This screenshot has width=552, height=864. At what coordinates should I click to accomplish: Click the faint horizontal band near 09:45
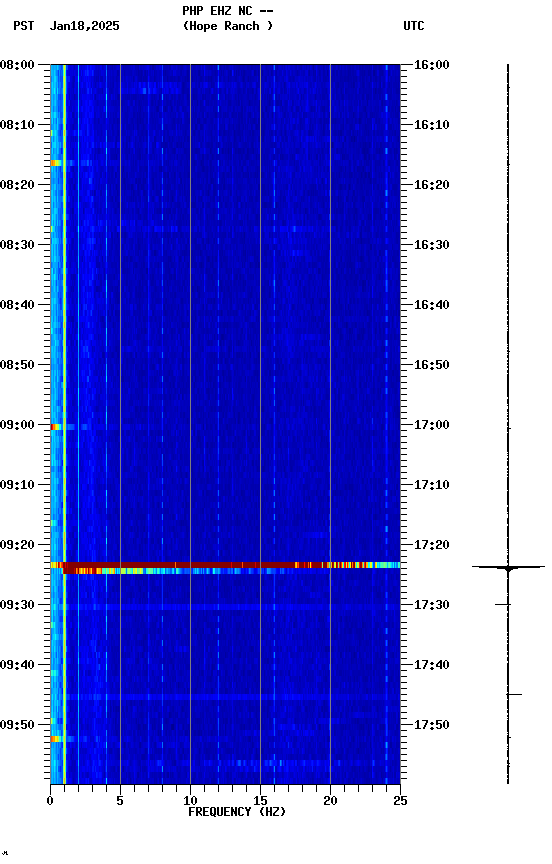coord(225,698)
